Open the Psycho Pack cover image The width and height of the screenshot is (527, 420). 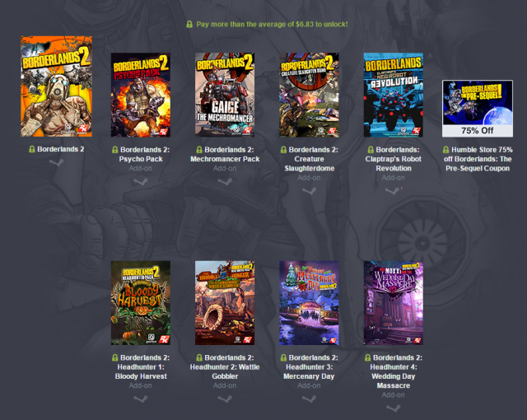(141, 95)
